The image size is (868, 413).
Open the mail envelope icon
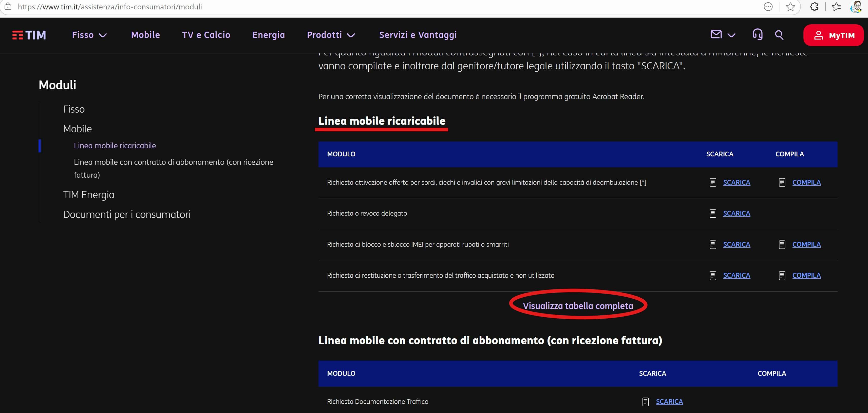coord(716,34)
